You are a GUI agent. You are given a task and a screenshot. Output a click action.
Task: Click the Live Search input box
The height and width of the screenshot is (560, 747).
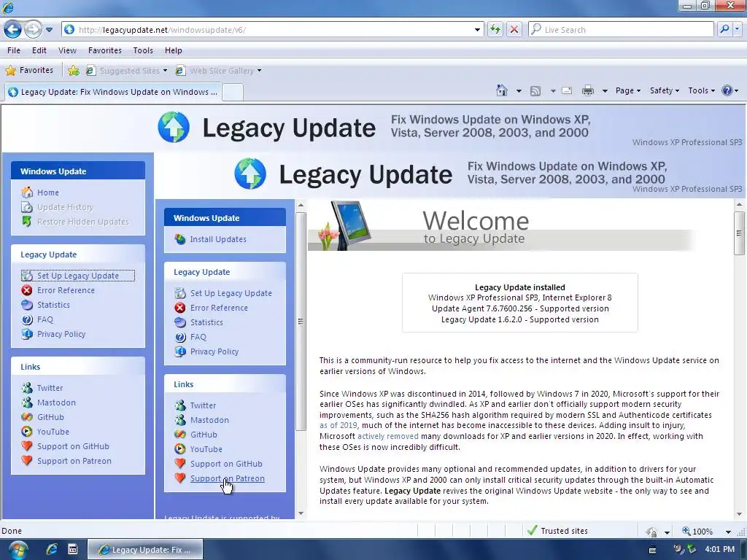pos(622,29)
